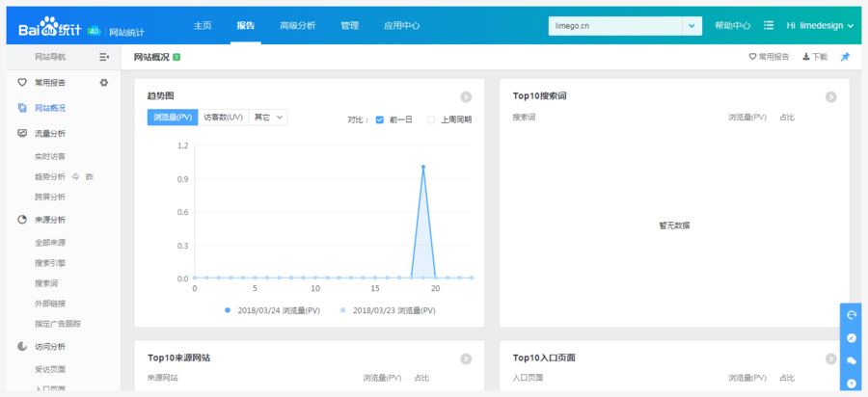
Task: Uncheck the 前一日 comparison checkbox
Action: [380, 119]
